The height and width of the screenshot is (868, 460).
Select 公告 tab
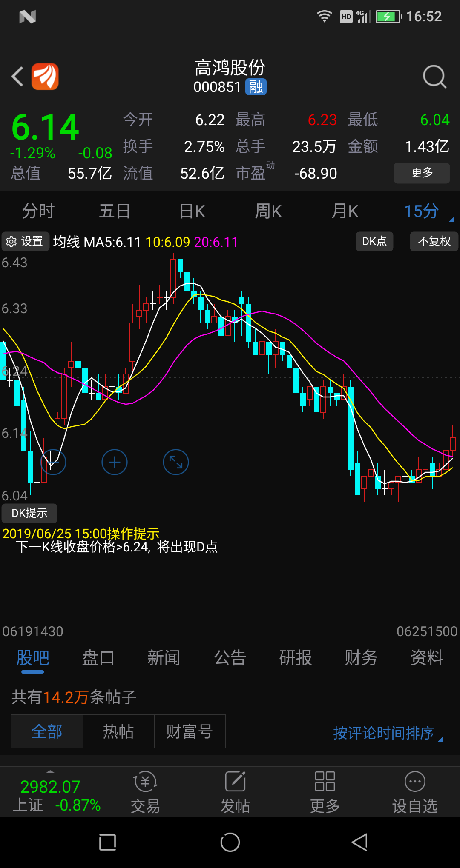tap(230, 658)
